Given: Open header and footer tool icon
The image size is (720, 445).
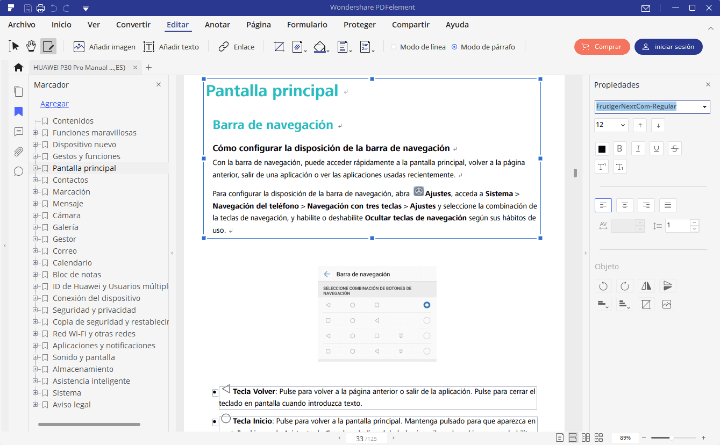Looking at the screenshot, I should (x=343, y=46).
